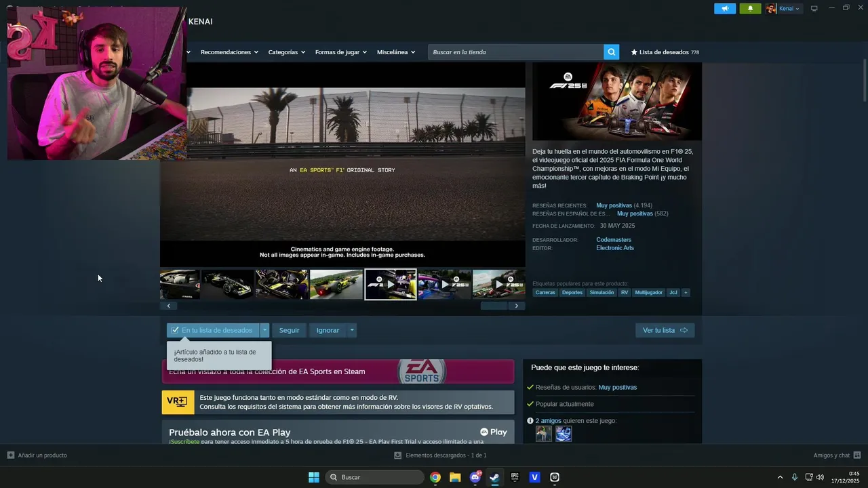Open '2 amigos' friends link
Viewport: 868px width, 488px height.
point(548,421)
